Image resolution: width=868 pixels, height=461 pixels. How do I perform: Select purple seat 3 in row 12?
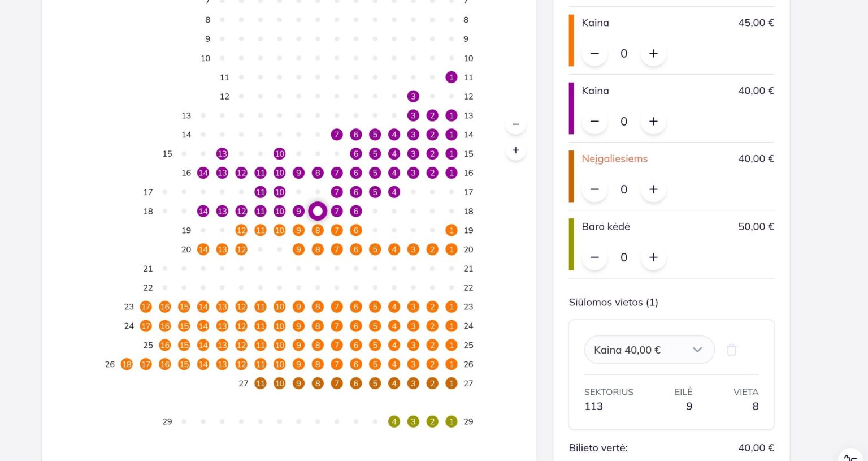click(x=413, y=96)
